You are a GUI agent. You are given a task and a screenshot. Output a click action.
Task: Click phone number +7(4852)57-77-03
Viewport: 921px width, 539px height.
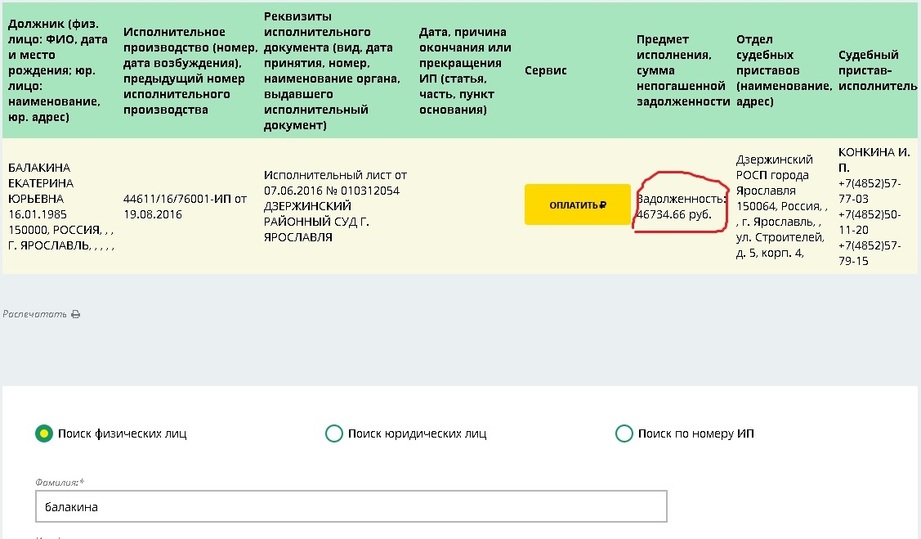pyautogui.click(x=869, y=191)
